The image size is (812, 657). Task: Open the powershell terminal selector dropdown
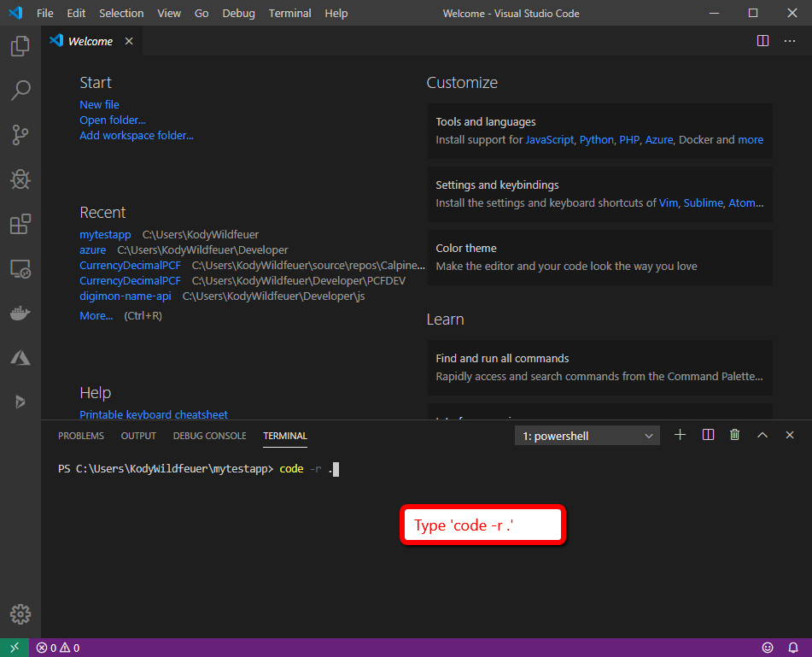587,436
